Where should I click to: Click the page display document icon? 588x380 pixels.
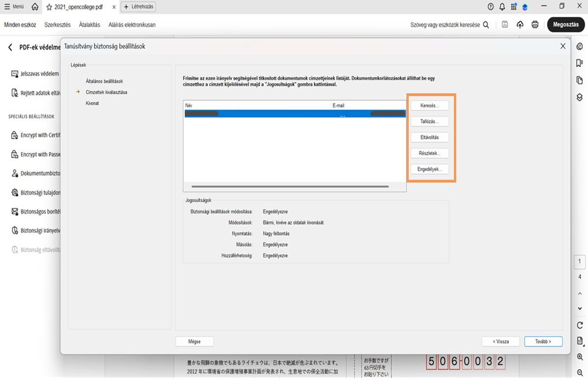click(580, 341)
